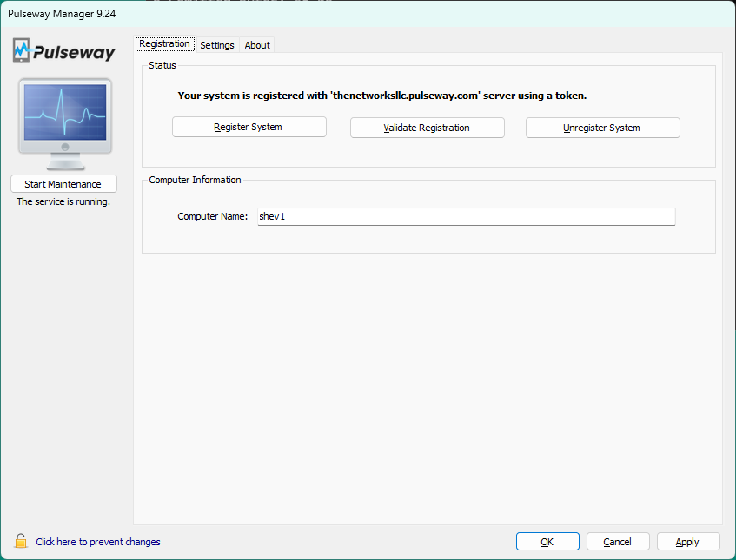Screen dimensions: 736x560
Task: Focus the Computer Name text field
Action: tap(466, 216)
